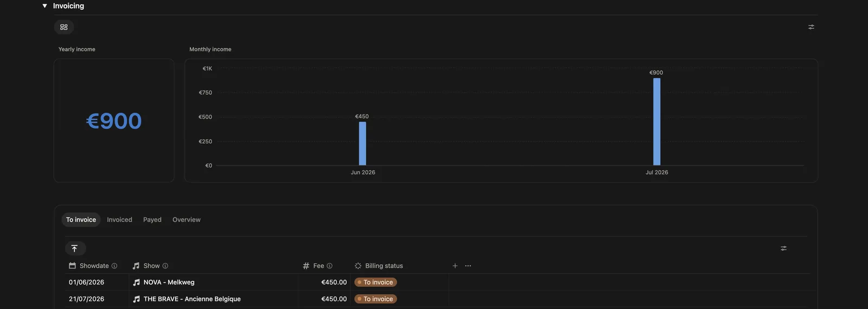Click the collapse-to-top arrow button
The image size is (868, 309).
pyautogui.click(x=75, y=248)
